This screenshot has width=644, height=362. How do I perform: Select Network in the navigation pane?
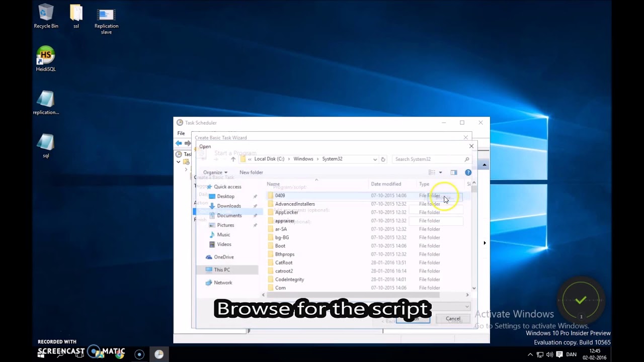click(x=223, y=283)
